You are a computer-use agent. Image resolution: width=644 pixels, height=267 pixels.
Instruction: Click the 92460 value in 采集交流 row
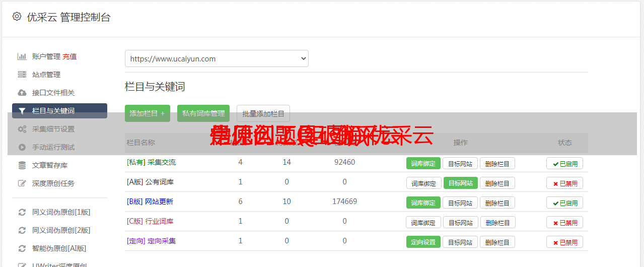click(x=344, y=162)
